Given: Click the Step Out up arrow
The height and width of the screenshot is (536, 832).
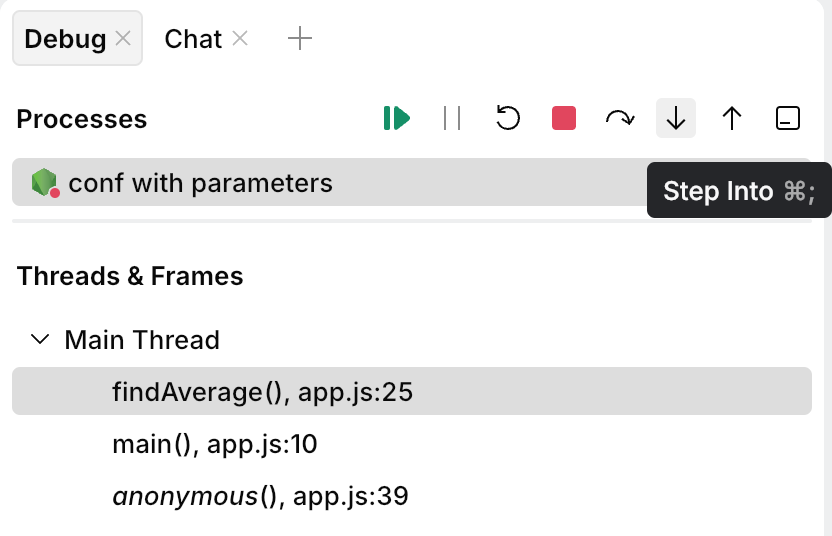Looking at the screenshot, I should (x=732, y=119).
